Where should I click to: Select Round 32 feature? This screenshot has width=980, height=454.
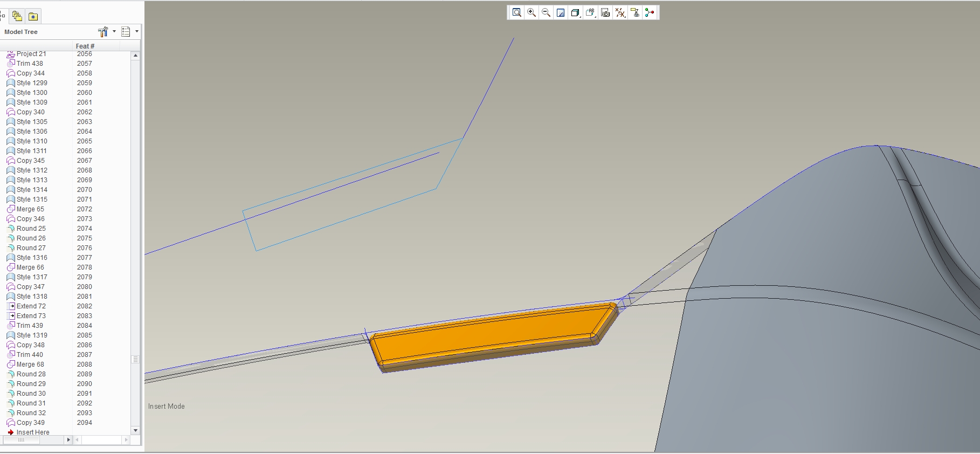point(31,413)
